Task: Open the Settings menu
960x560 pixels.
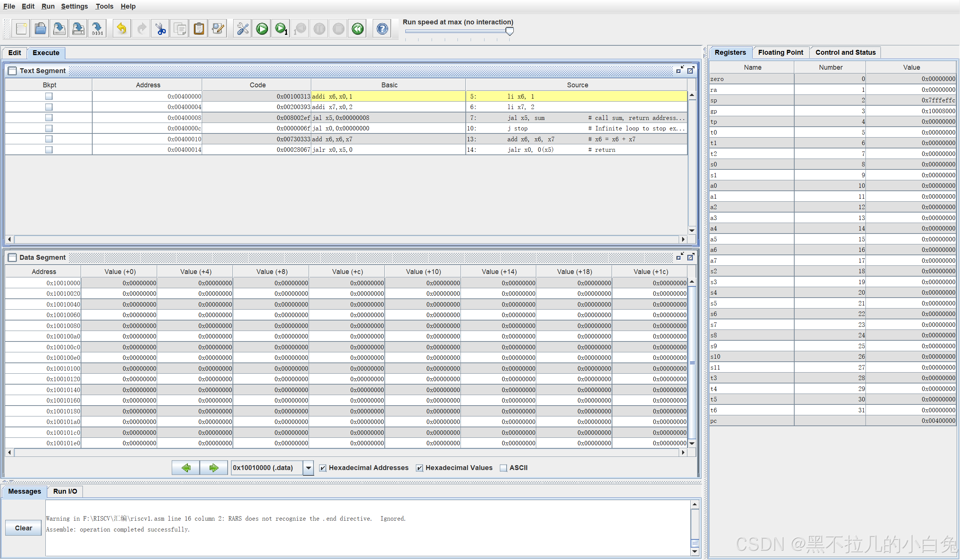Action: pos(74,6)
